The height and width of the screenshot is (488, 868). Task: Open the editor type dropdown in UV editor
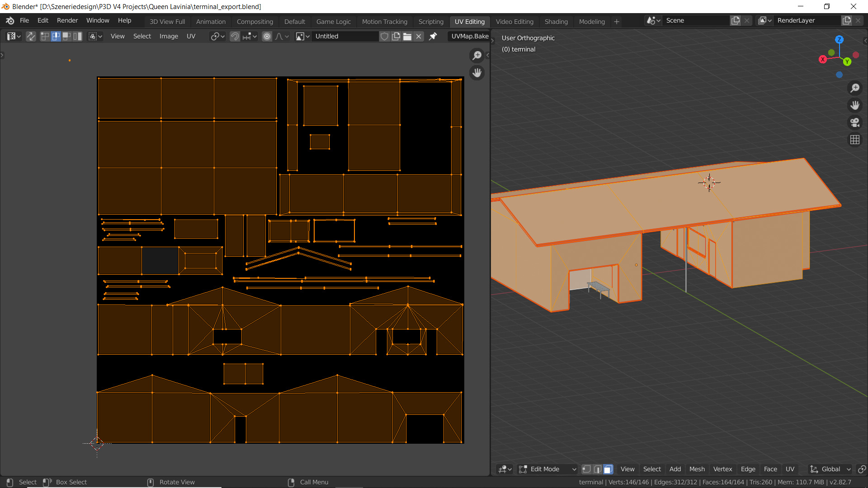click(13, 36)
